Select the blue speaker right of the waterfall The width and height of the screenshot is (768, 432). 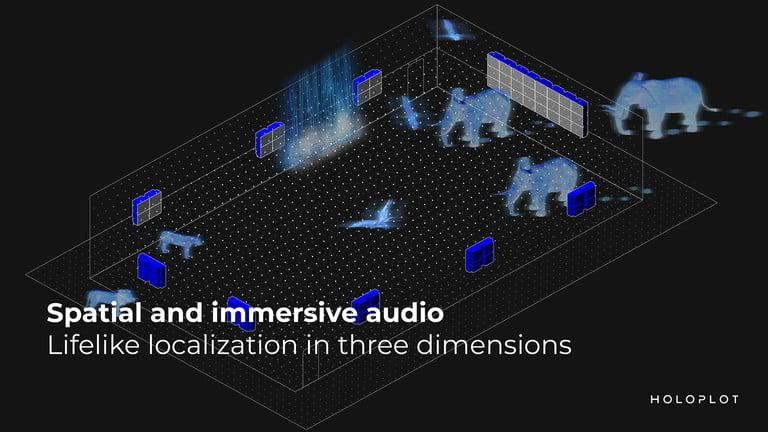[x=368, y=87]
